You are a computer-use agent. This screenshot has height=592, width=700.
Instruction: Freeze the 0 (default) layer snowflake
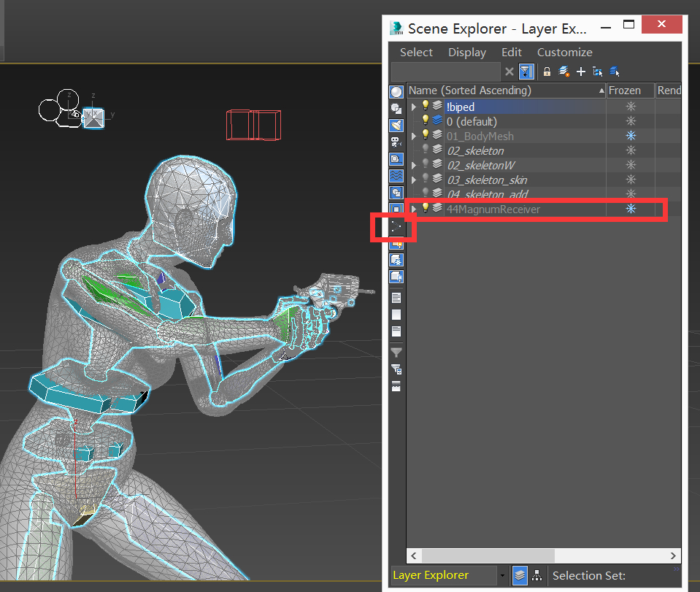[631, 121]
